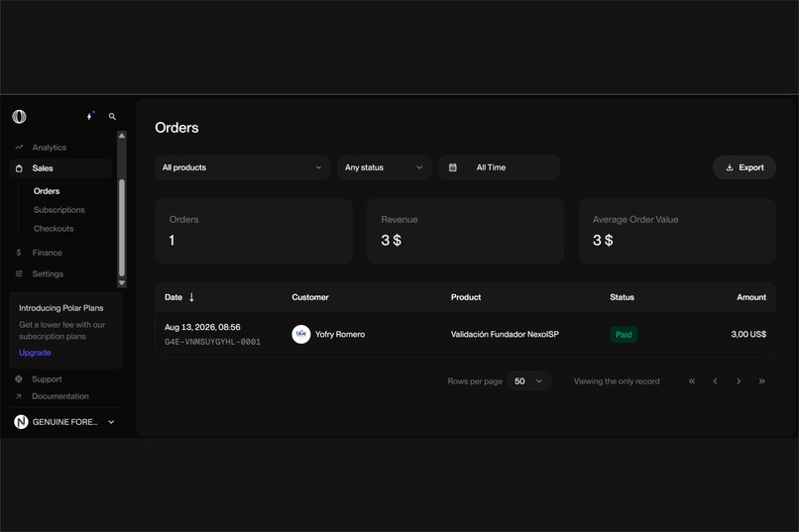
Task: Click the Status column header
Action: tap(623, 297)
